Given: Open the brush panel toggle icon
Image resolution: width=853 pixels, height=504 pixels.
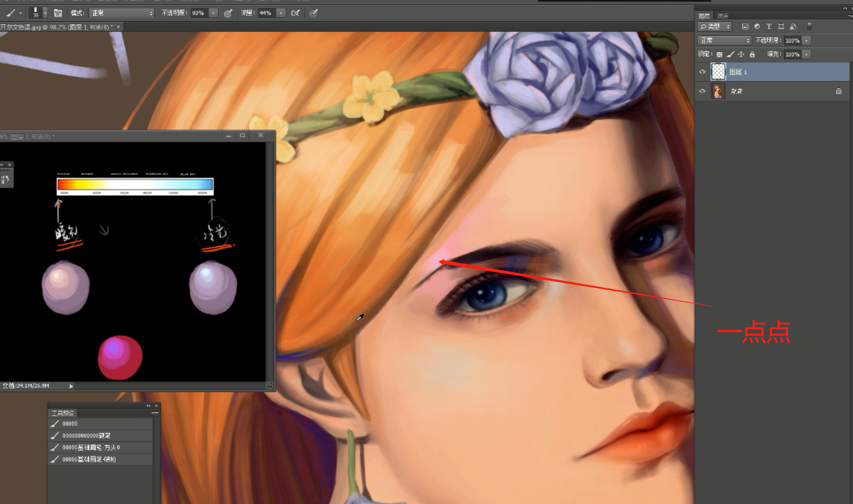Looking at the screenshot, I should [58, 13].
